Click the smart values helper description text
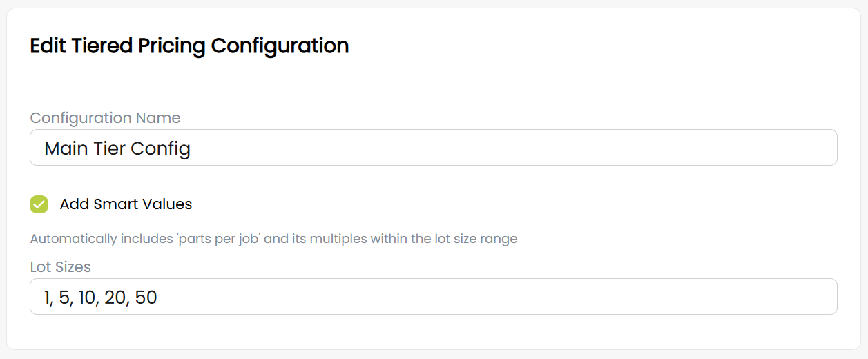Image resolution: width=868 pixels, height=359 pixels. [x=273, y=239]
